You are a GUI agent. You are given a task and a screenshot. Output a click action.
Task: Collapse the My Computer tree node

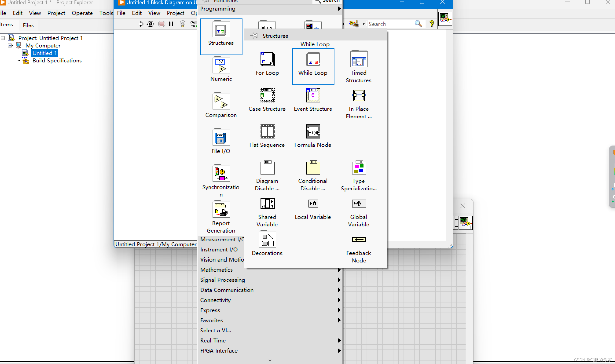pos(10,45)
